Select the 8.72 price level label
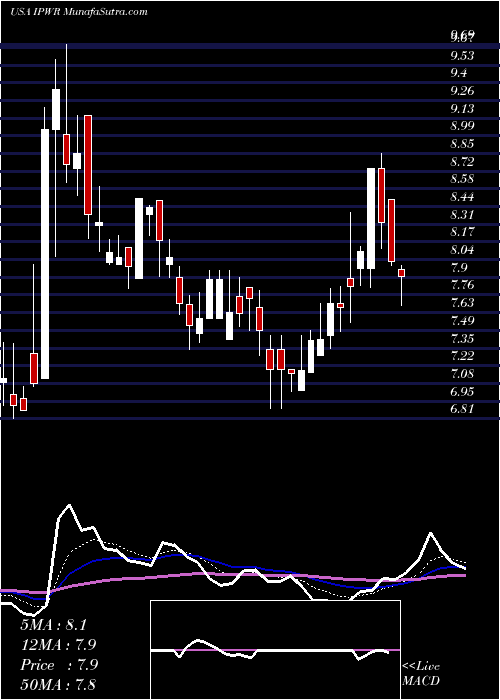This screenshot has width=500, height=700. click(x=462, y=162)
